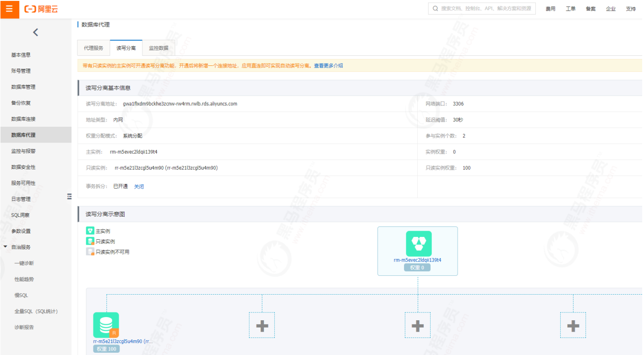
Task: Click the middle plus icon to add read-only instance
Action: pos(417,325)
